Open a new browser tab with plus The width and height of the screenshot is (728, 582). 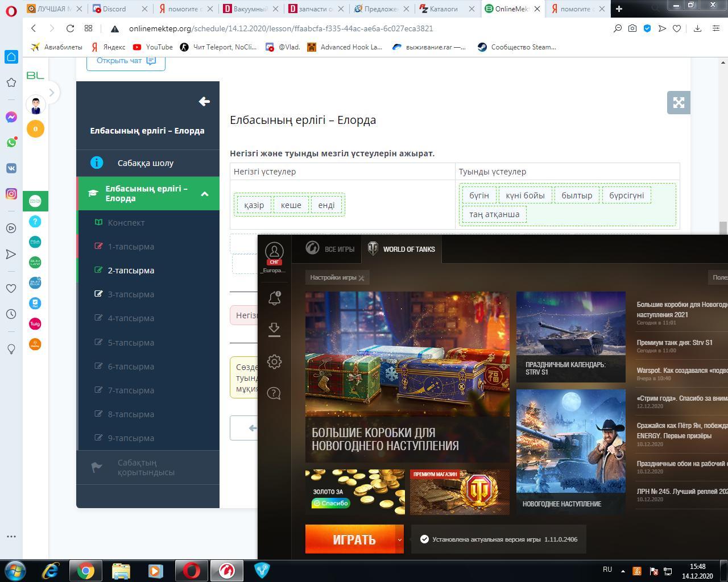[619, 9]
